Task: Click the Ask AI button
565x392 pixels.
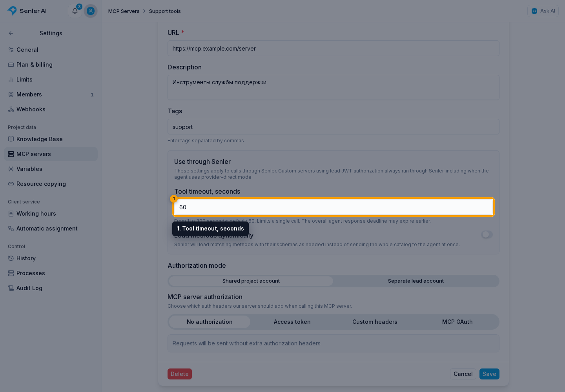Action: [x=543, y=11]
